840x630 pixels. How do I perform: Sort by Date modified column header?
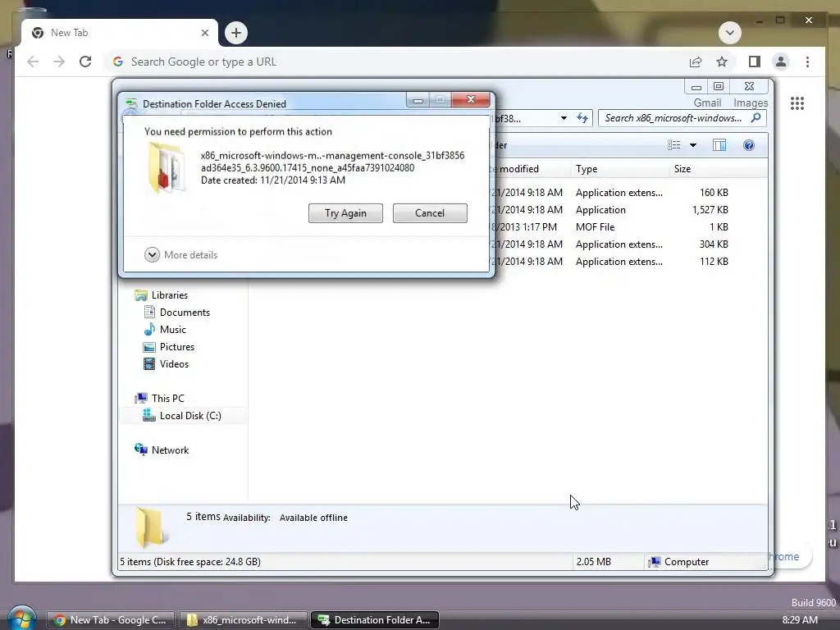point(529,169)
